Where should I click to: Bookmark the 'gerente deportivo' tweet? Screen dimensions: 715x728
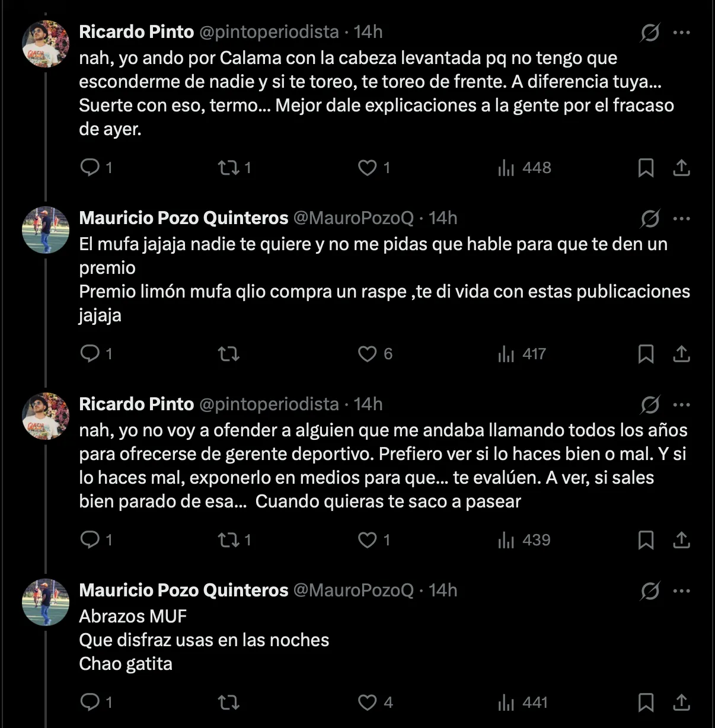(646, 540)
